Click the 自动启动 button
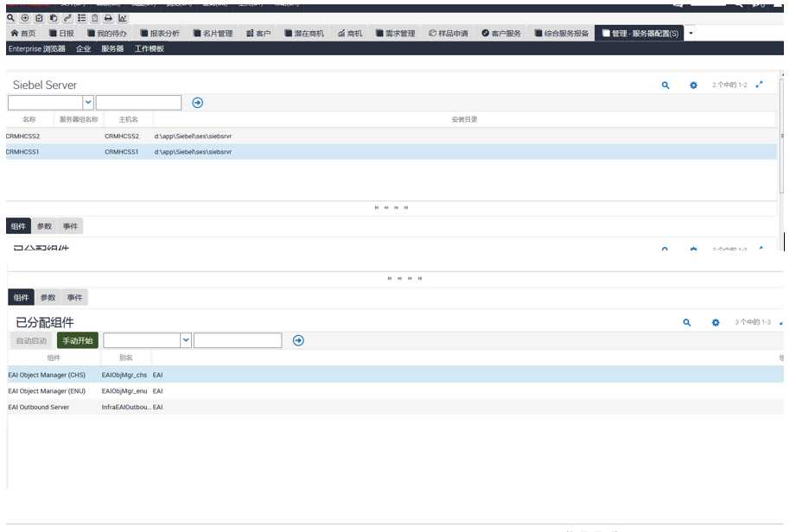Screen dimensions: 796x532 [31, 340]
